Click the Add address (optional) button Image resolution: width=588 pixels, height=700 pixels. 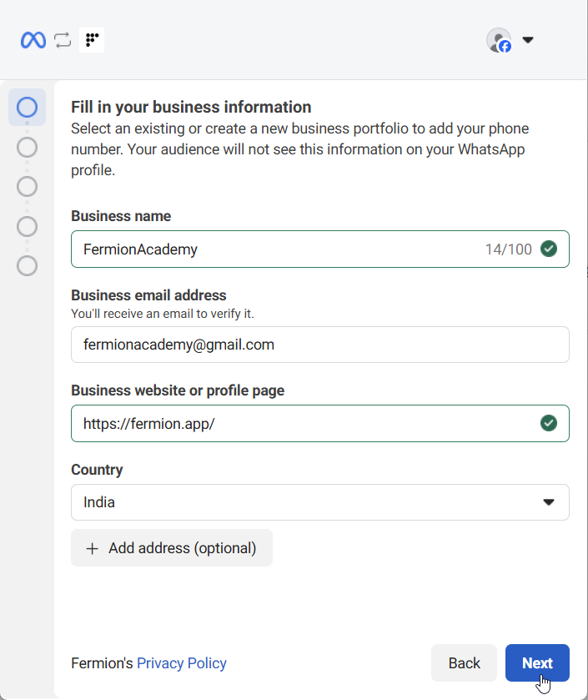pyautogui.click(x=172, y=548)
